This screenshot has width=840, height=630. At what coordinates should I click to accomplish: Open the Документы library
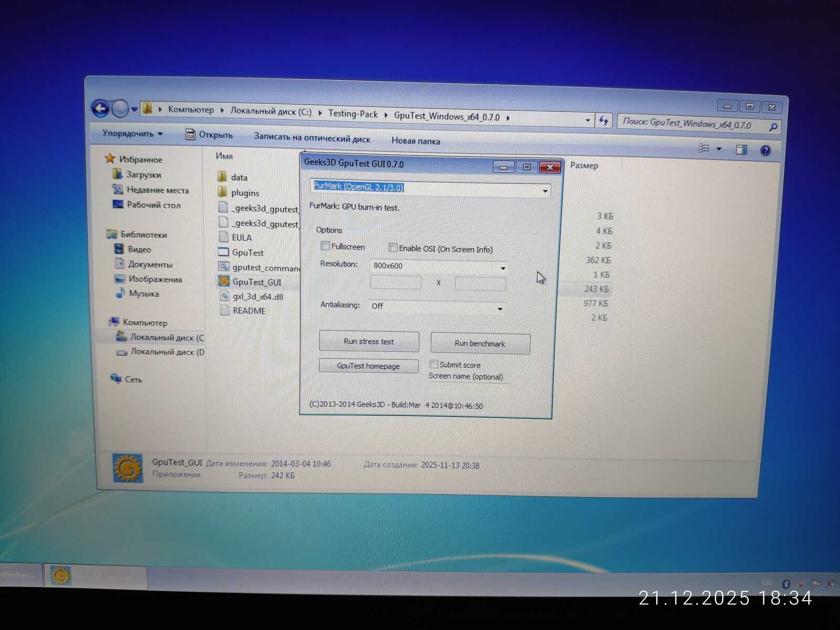(150, 264)
